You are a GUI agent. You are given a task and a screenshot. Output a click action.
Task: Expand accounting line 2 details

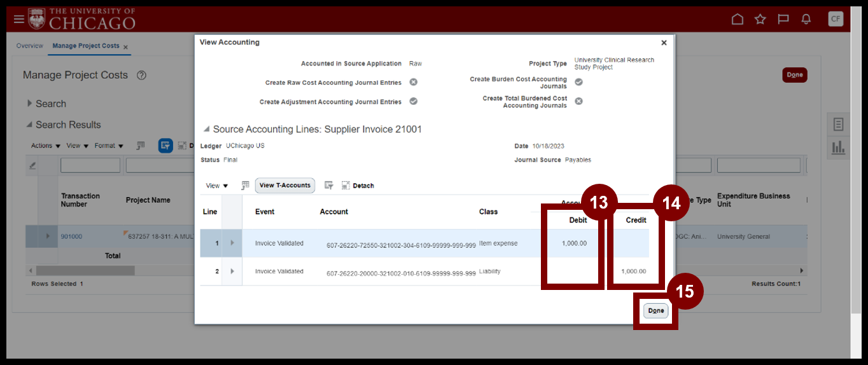pyautogui.click(x=232, y=272)
